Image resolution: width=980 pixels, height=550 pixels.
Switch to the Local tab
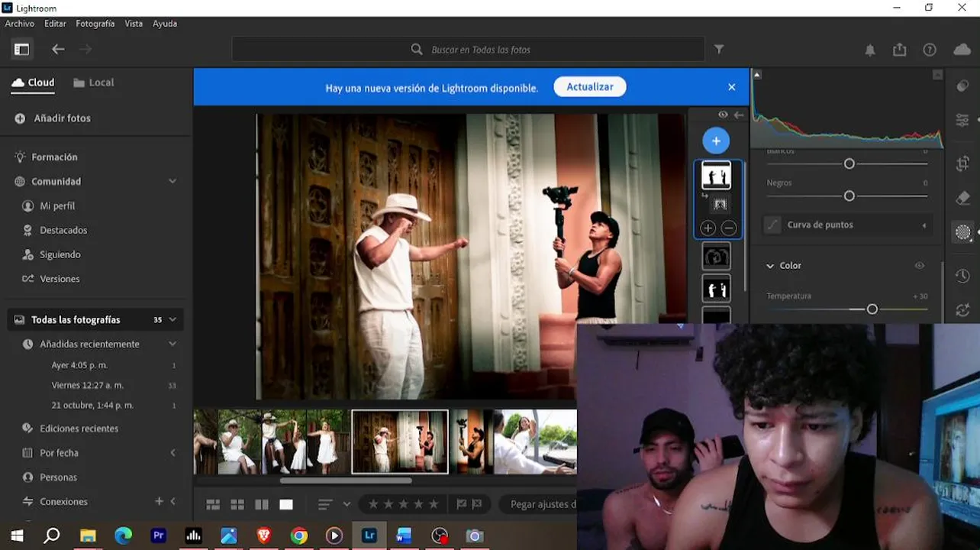tap(94, 82)
